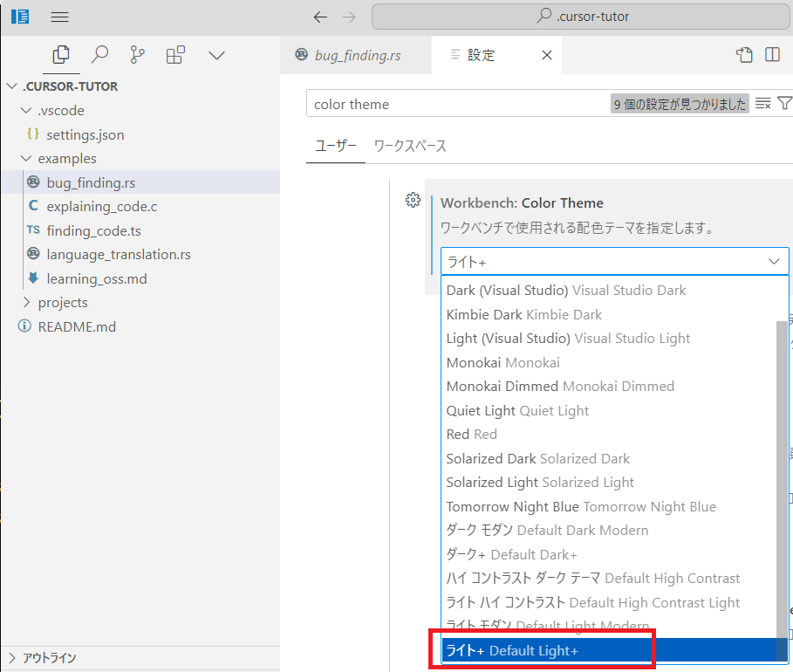Switch to the ワークスペース settings tab

(x=410, y=147)
